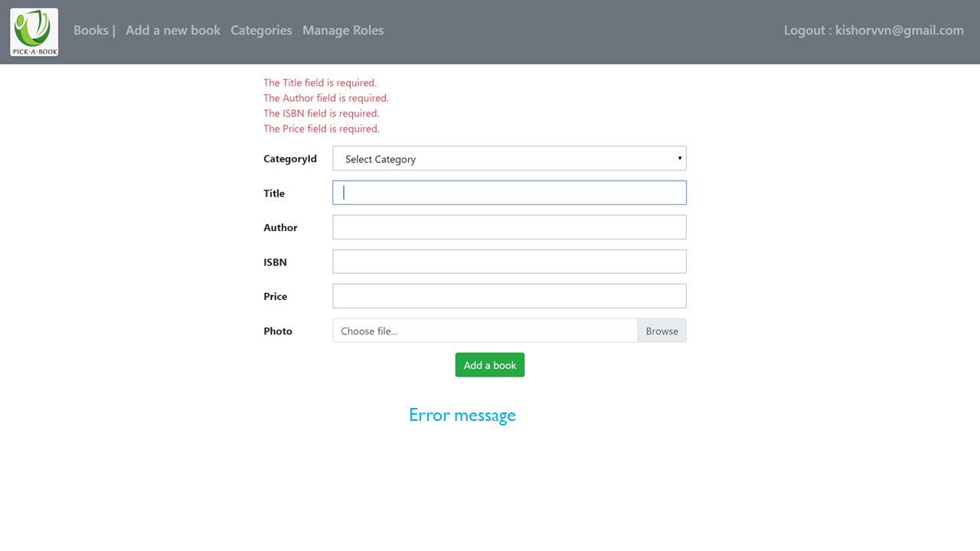Focus the Title text field
This screenshot has width=980, height=551.
tap(509, 193)
